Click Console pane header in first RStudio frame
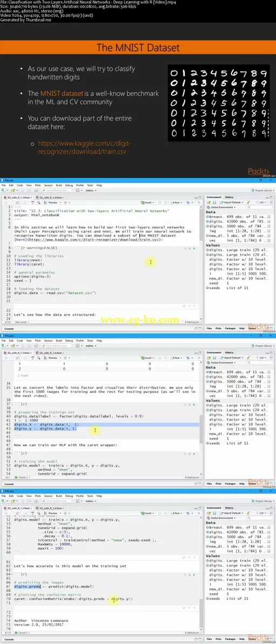The height and width of the screenshot is (644, 276). point(9,329)
